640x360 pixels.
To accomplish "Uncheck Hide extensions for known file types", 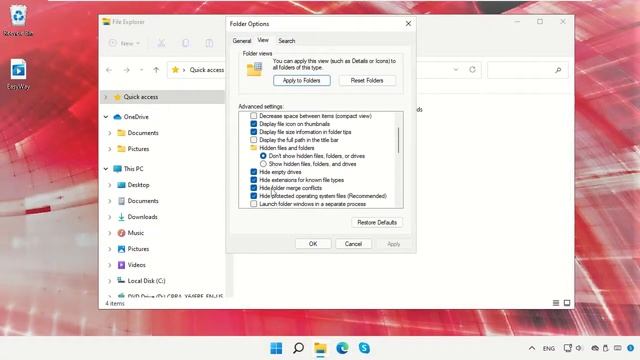I will pos(253,180).
